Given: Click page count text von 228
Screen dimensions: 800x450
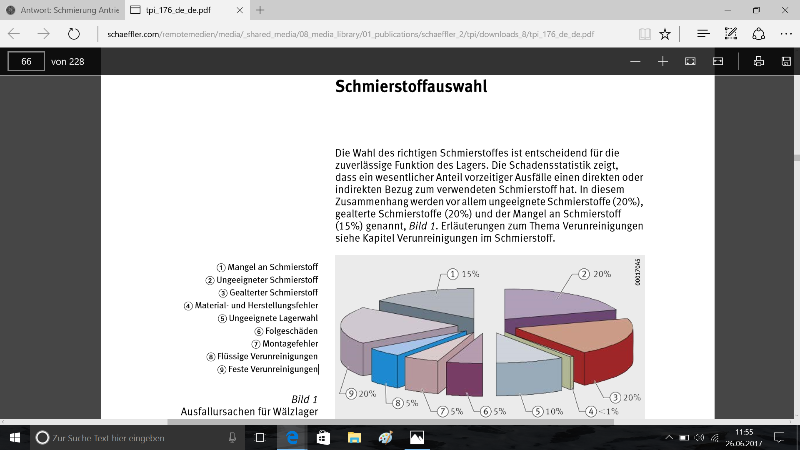Looking at the screenshot, I should pos(67,61).
